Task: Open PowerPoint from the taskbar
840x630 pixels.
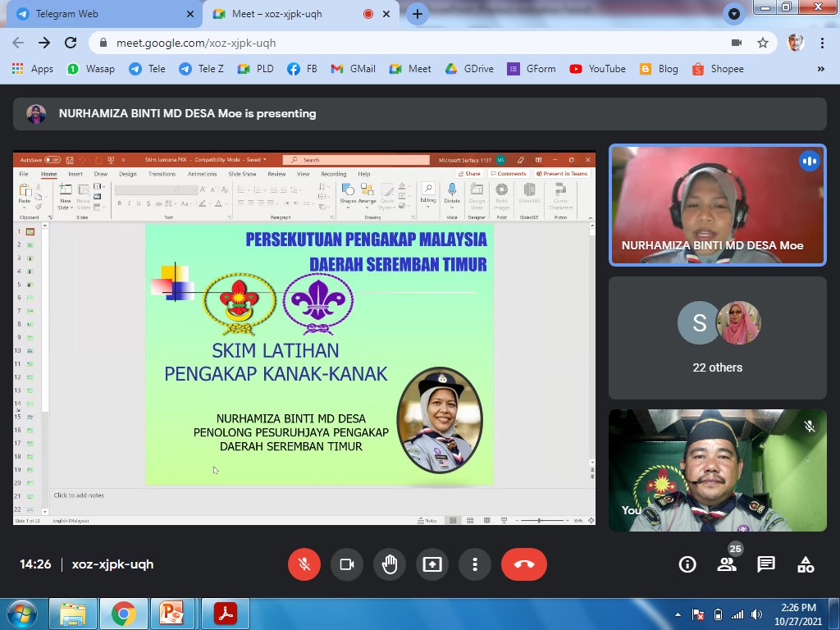Action: (172, 614)
